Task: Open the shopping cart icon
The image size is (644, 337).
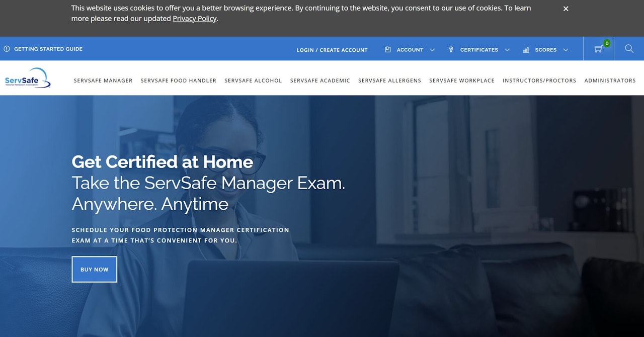Action: tap(598, 49)
